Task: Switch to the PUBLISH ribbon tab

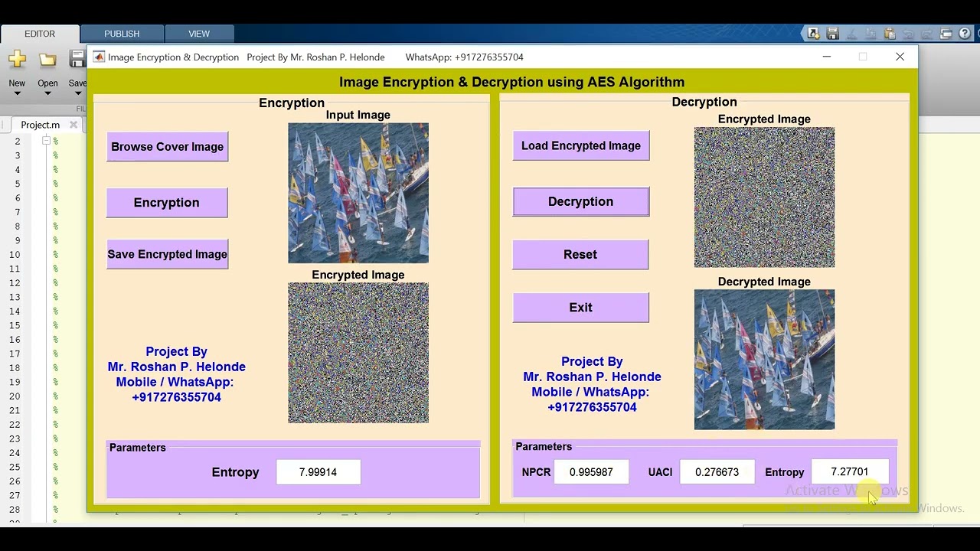Action: click(122, 34)
